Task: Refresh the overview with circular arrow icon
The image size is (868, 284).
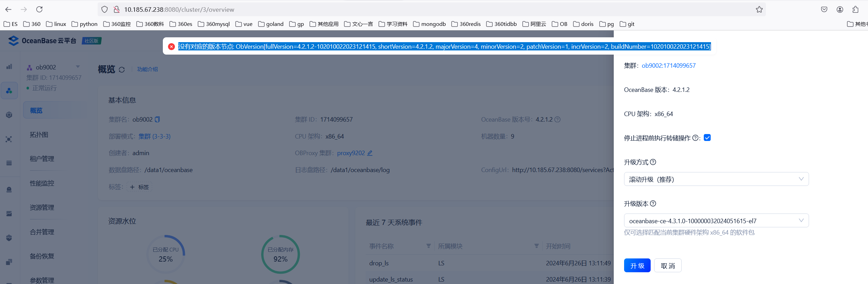Action: [122, 70]
